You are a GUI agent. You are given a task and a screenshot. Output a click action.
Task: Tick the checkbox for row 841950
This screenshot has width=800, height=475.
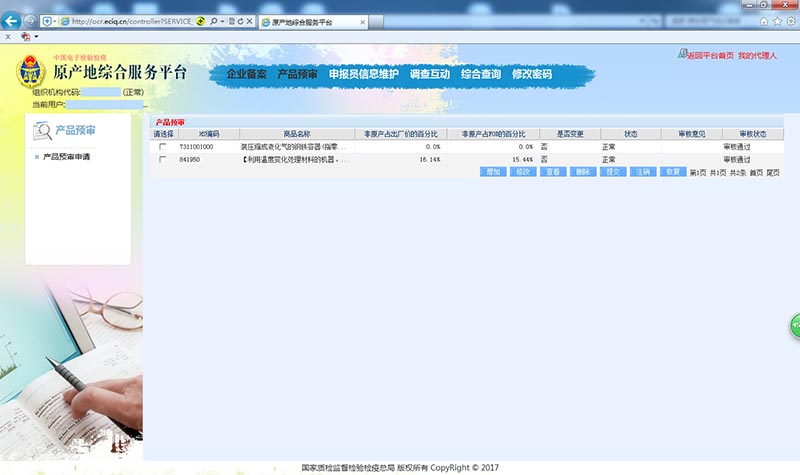point(163,159)
